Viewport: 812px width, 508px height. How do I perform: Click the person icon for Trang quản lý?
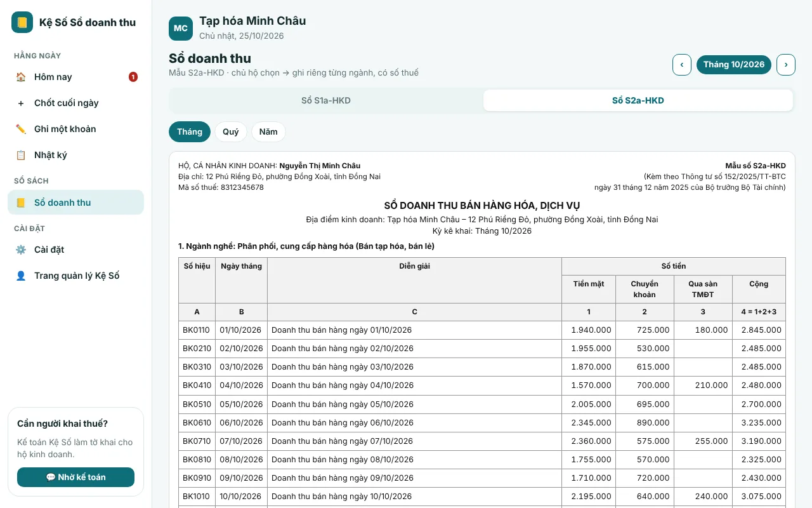coord(21,276)
